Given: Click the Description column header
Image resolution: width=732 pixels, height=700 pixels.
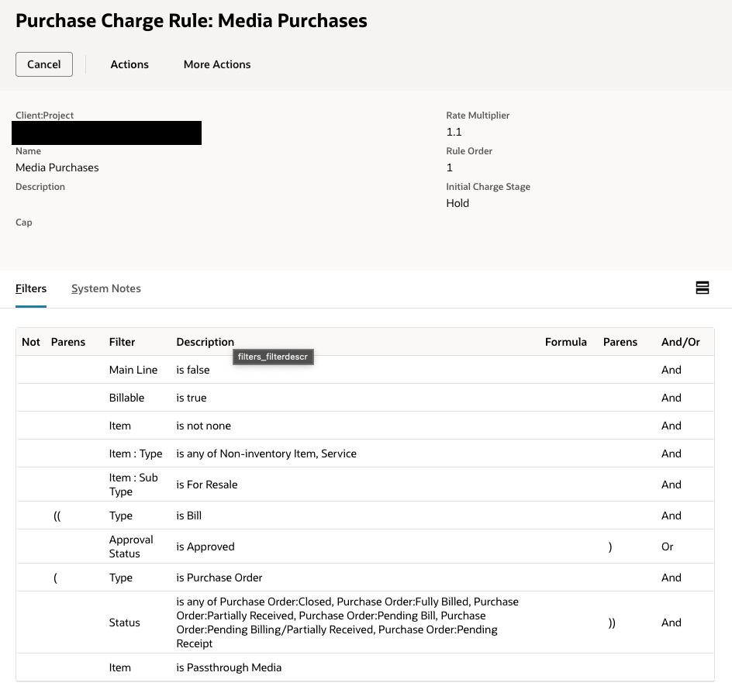Looking at the screenshot, I should point(205,342).
